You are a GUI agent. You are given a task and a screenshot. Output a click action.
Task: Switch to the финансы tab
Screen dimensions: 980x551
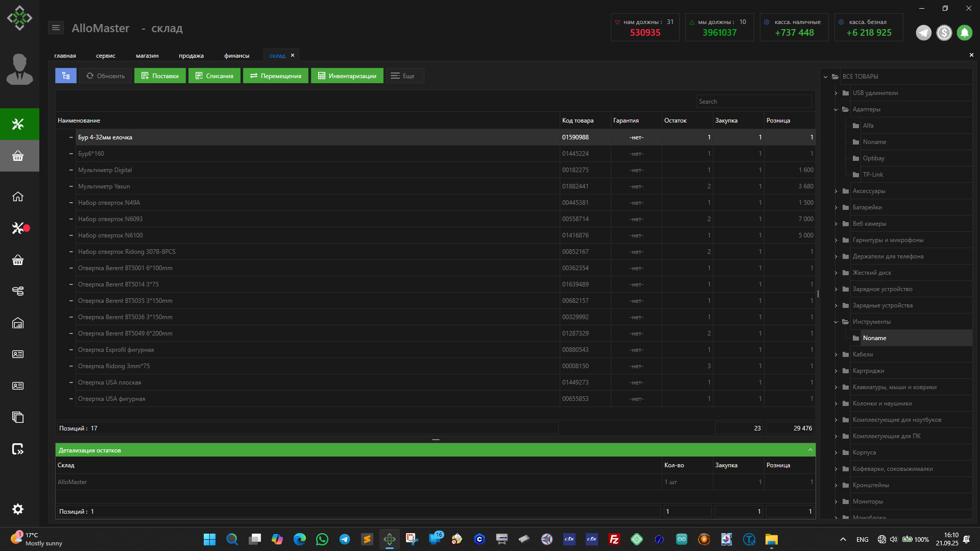click(x=236, y=56)
